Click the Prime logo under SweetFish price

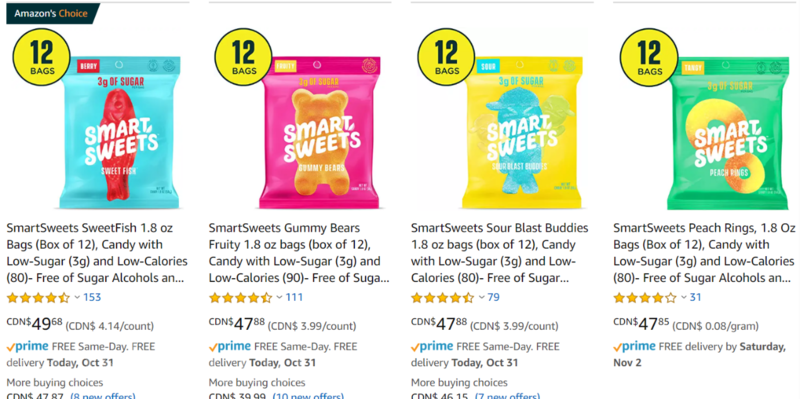(28, 347)
